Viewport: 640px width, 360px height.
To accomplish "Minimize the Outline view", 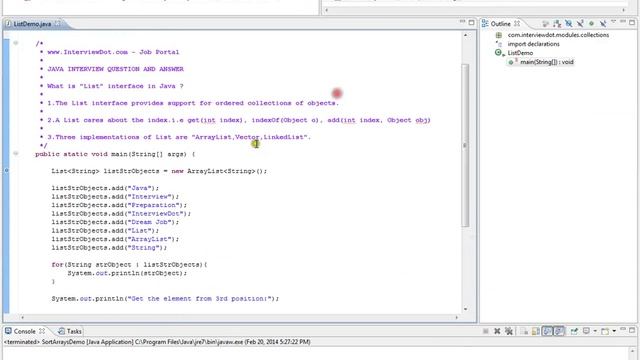I will point(623,21).
